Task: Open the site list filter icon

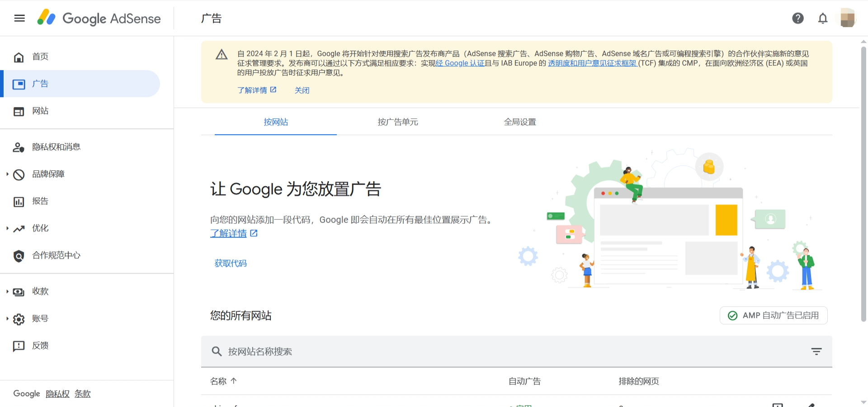Action: 816,351
